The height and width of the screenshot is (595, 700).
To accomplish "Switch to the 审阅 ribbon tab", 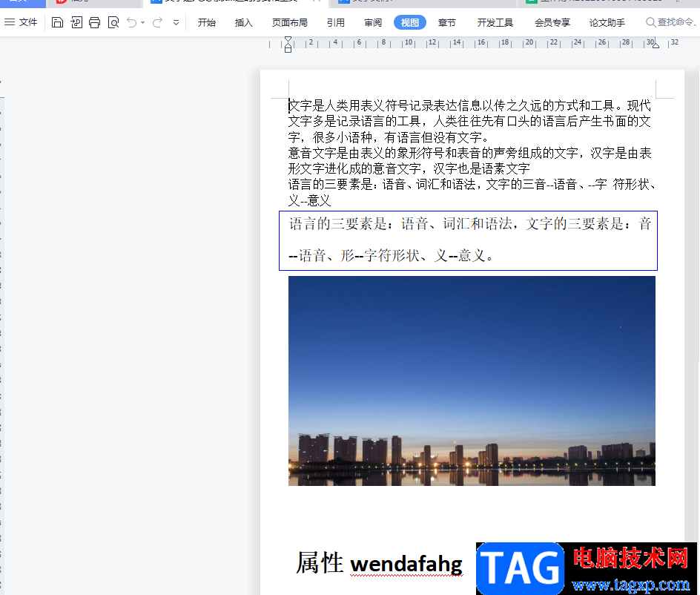I will (x=373, y=22).
